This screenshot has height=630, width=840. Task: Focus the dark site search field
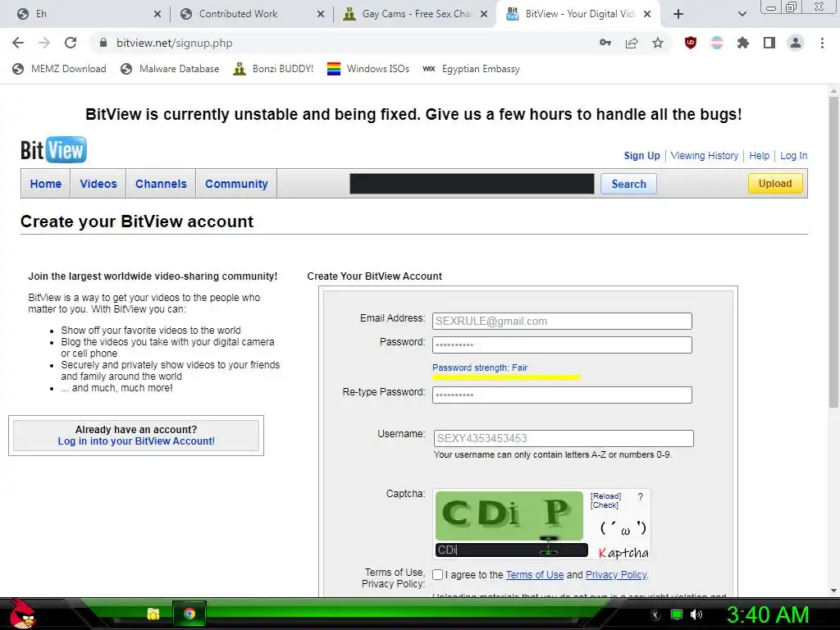coord(472,184)
